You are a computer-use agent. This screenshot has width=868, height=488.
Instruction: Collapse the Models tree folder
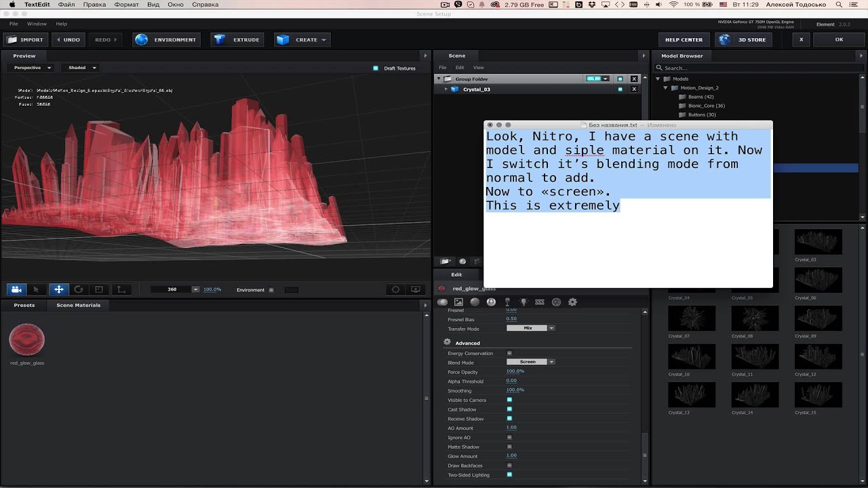(x=658, y=79)
